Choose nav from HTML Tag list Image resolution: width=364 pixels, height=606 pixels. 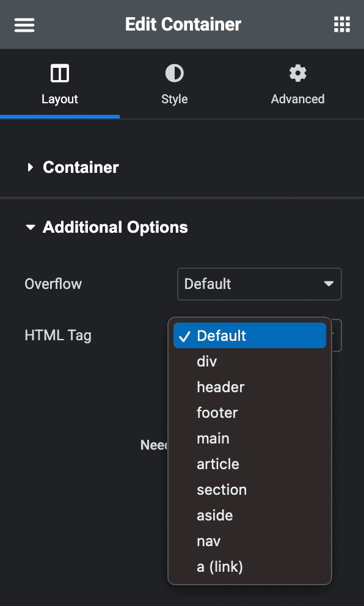point(250,541)
